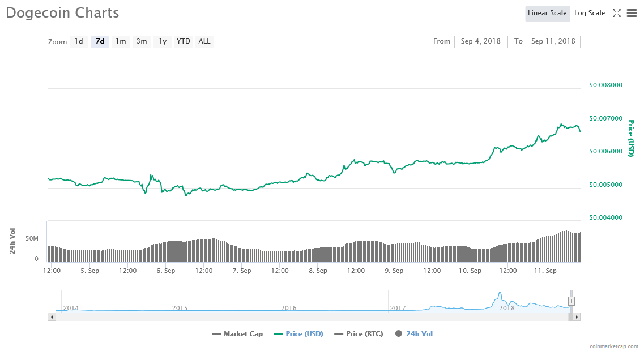The image size is (644, 351).
Task: Switch to Linear Scale
Action: tap(547, 13)
